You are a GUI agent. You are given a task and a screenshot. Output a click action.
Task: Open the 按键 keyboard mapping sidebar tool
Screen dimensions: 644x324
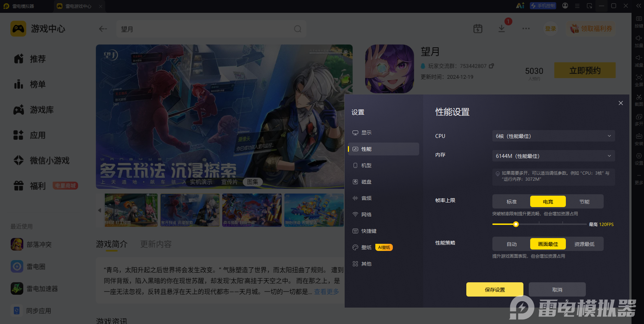pos(639,21)
